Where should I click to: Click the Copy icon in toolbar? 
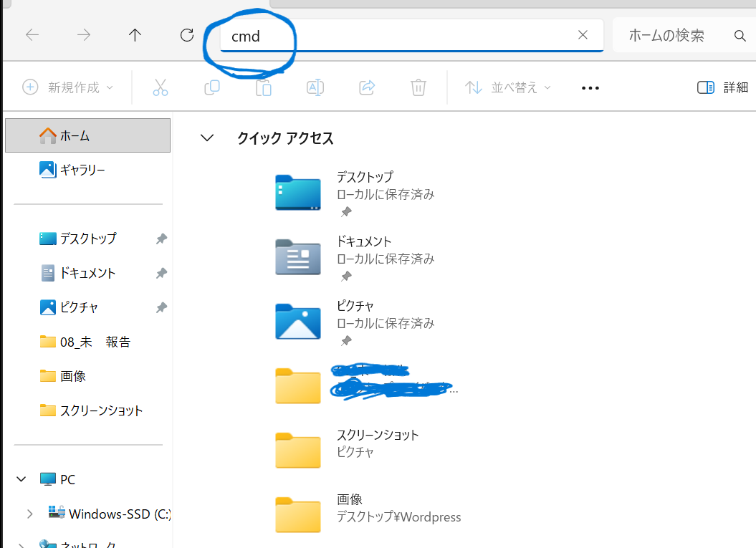(212, 87)
